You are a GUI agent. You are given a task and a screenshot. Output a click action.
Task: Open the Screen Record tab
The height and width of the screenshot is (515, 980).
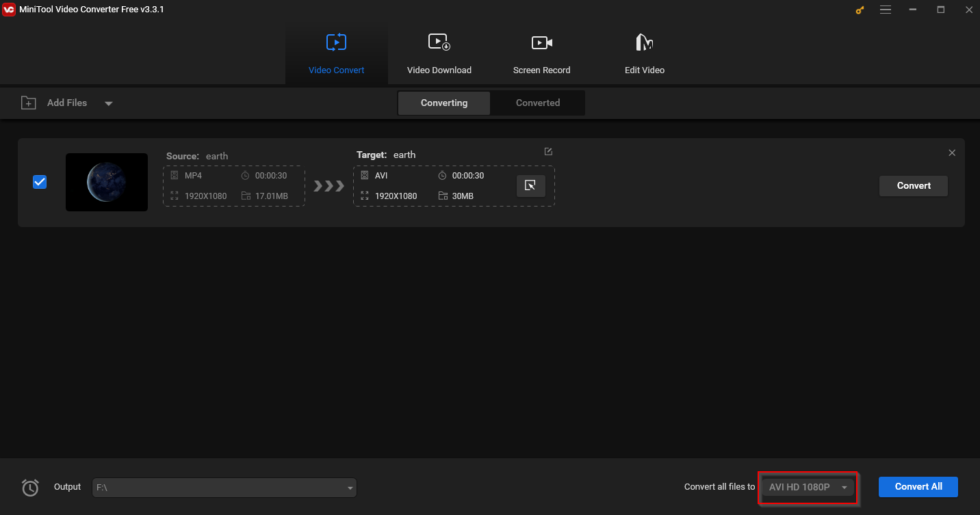pyautogui.click(x=541, y=55)
